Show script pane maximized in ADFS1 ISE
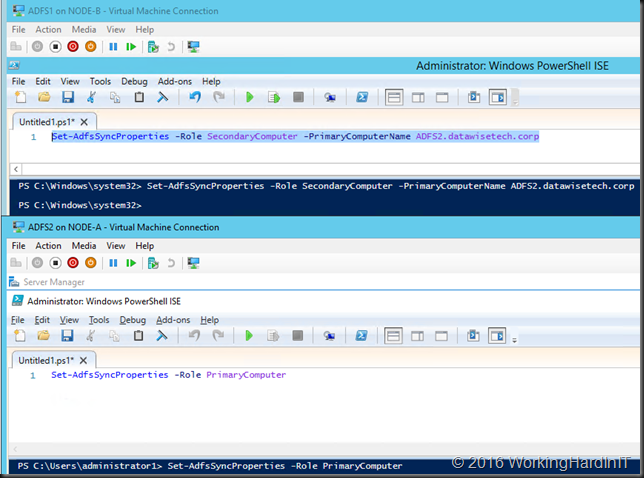 tap(442, 98)
